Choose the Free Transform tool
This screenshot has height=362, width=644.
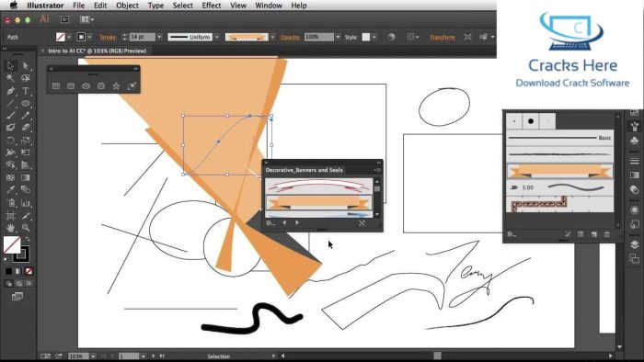pos(26,153)
